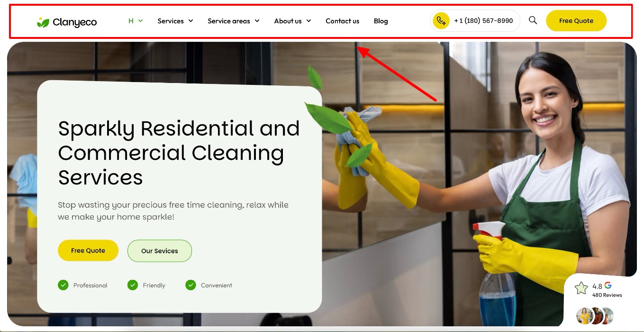Open the 480 Reviews link
This screenshot has width=644, height=332.
[x=607, y=295]
